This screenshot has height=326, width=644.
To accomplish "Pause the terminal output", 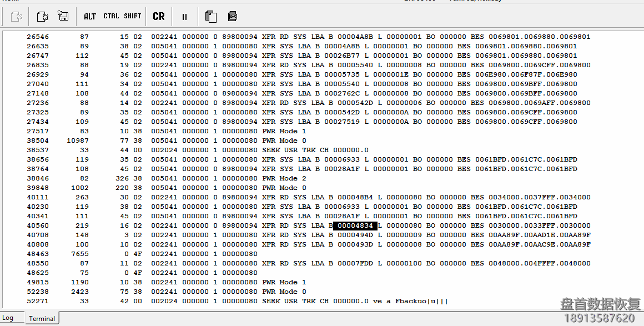I will (x=184, y=17).
